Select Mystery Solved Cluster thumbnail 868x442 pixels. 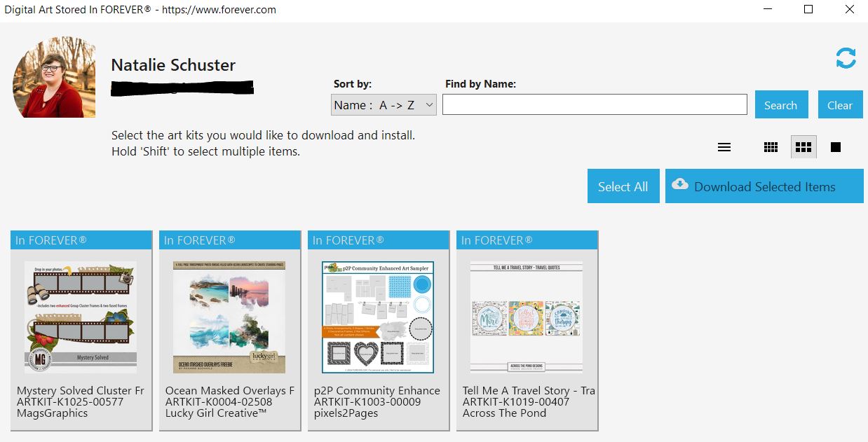81,317
